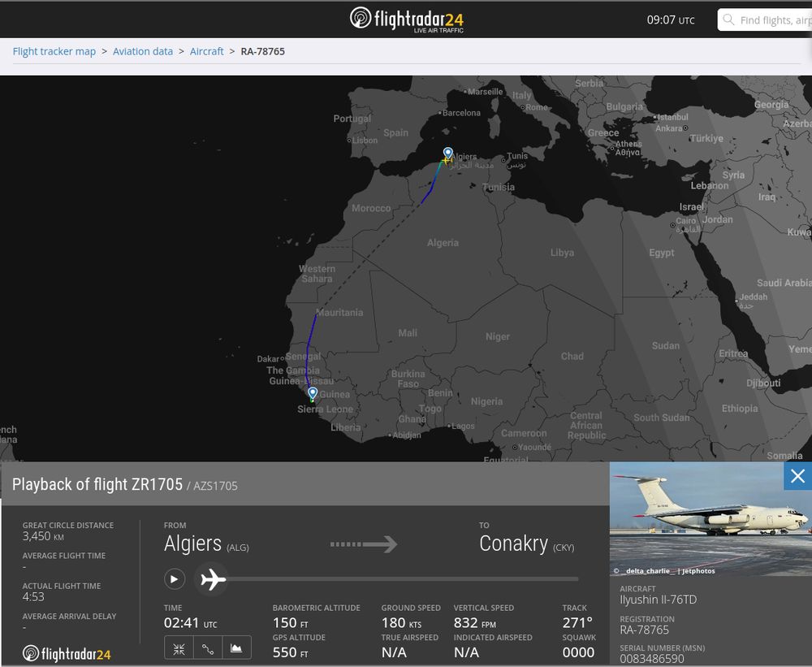Viewport: 812px width, 667px height.
Task: Click the Libya label on the map
Action: click(563, 253)
